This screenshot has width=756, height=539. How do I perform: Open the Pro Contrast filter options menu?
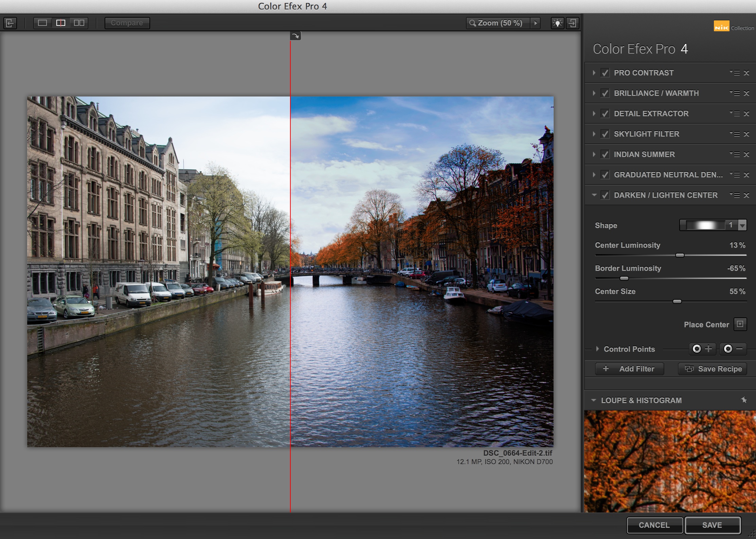735,73
